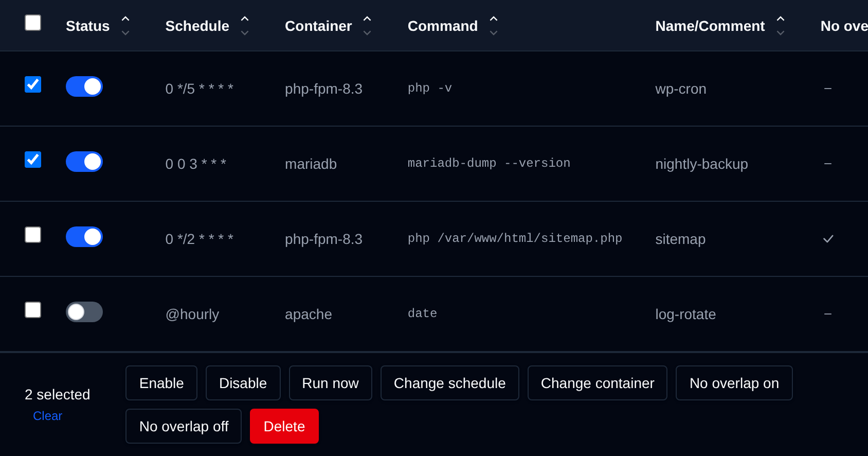
Task: Disable the wp-cron status switch
Action: pos(84,86)
